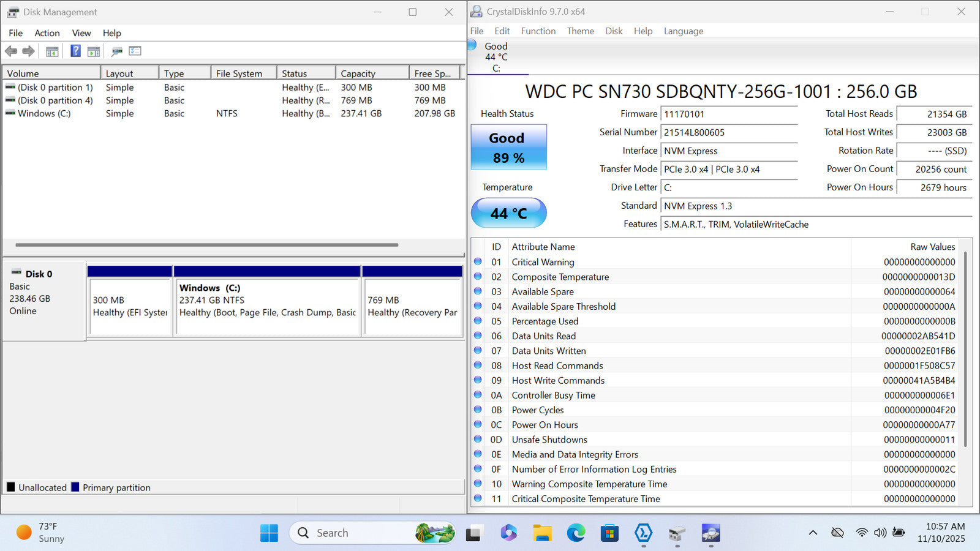The height and width of the screenshot is (551, 980).
Task: Open Microsoft Edge from the taskbar
Action: click(576, 533)
